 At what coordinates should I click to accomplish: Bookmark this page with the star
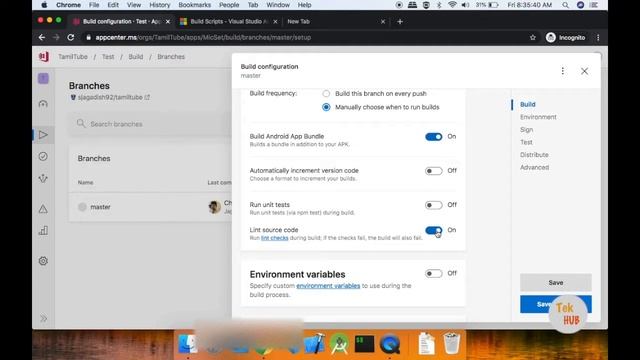tap(533, 37)
